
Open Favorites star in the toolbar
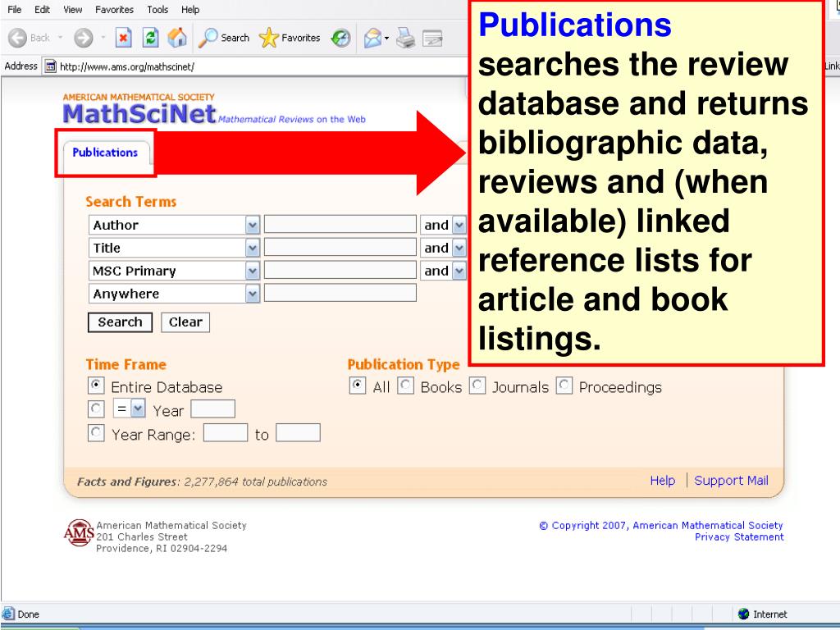tap(290, 38)
